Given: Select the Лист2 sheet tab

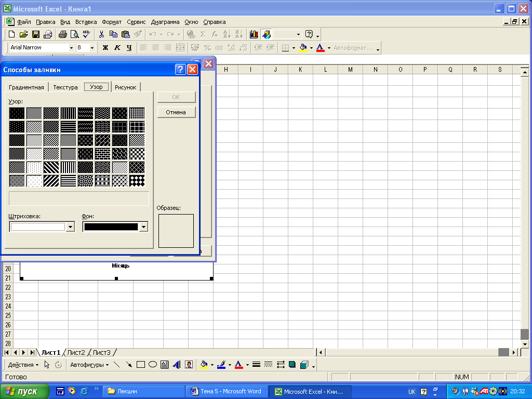Looking at the screenshot, I should tap(76, 353).
